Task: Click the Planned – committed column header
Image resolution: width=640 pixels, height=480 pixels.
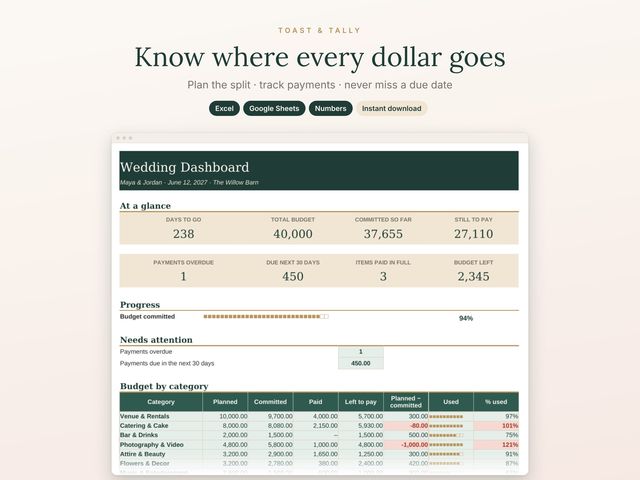Action: (x=406, y=402)
